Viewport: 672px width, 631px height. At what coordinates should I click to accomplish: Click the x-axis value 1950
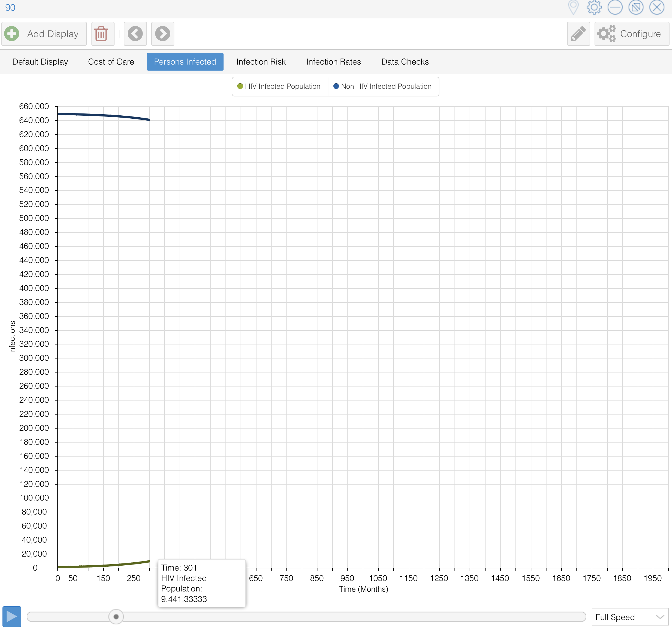653,578
